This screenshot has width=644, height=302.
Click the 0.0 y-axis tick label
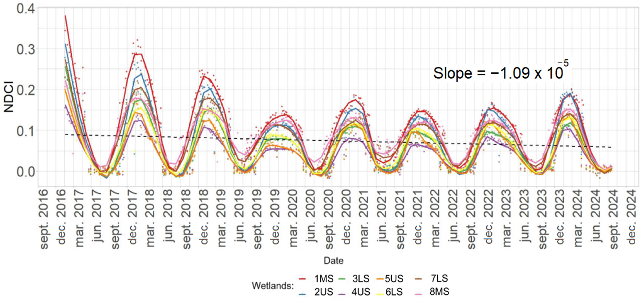point(26,172)
